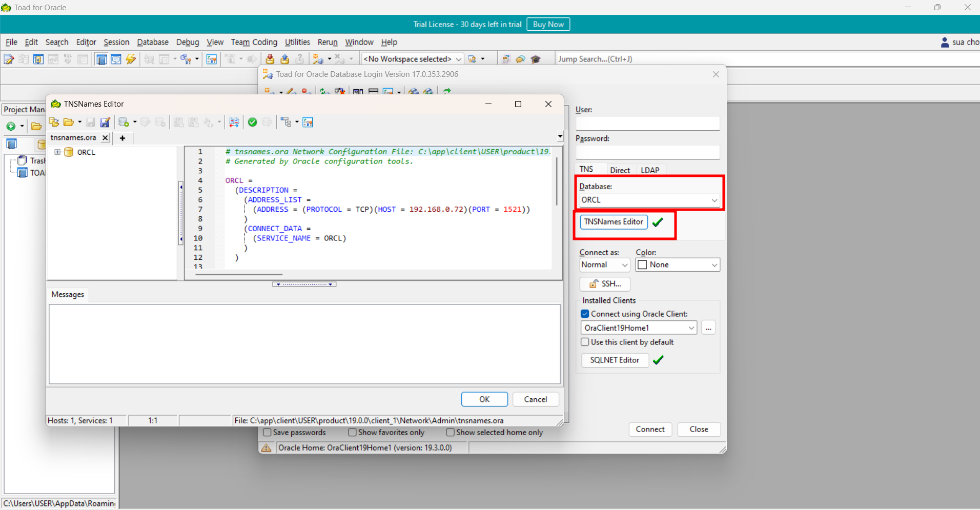Click Cancel in TNSNames Editor
This screenshot has width=980, height=510.
click(x=536, y=399)
